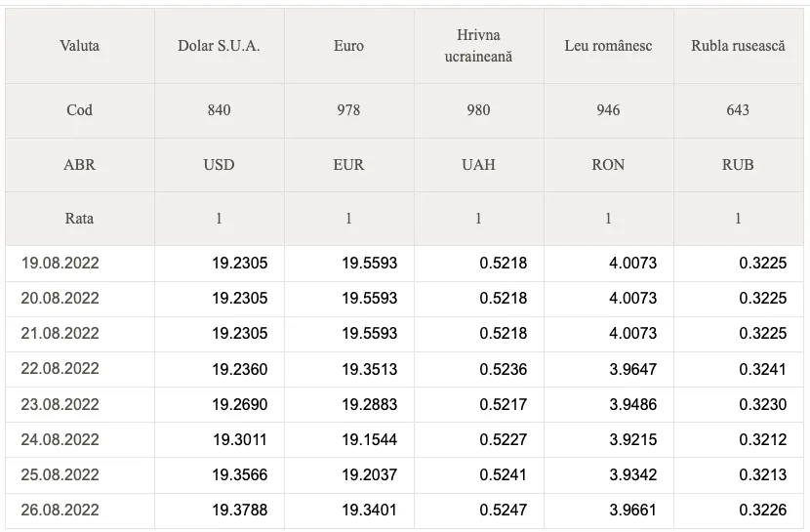
Task: Select the Euro header cell
Action: pos(348,46)
